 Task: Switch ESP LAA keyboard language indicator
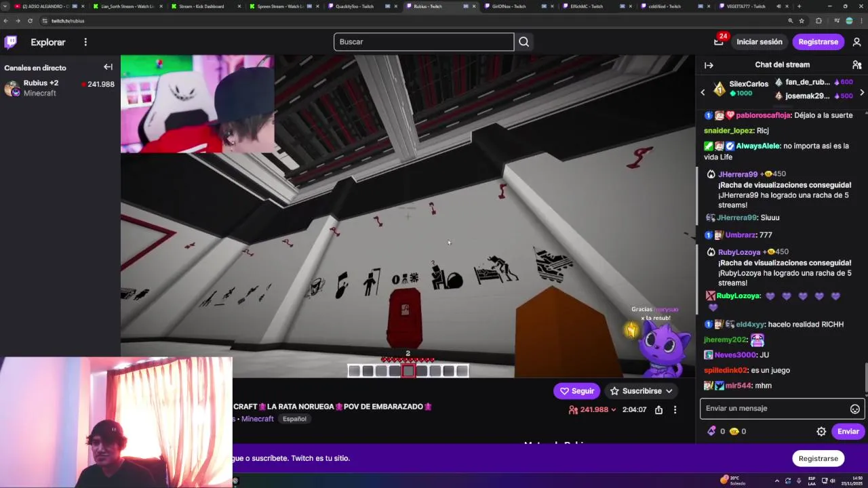[x=811, y=481]
